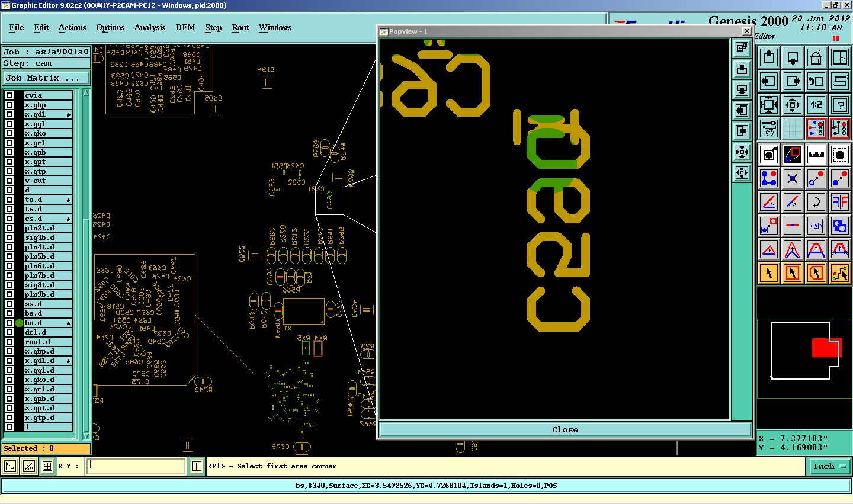Select the plain arrow pointer tool
The image size is (853, 504).
tap(769, 273)
